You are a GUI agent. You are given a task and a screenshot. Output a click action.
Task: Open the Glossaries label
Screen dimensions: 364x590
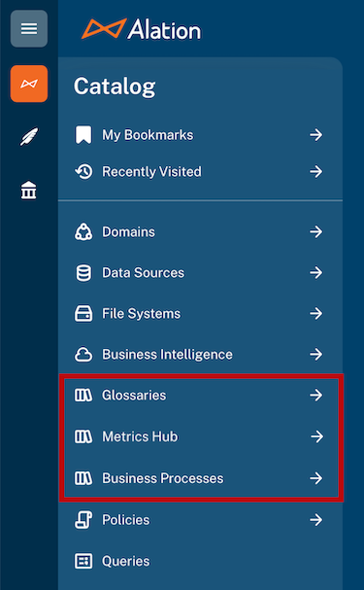tap(134, 396)
